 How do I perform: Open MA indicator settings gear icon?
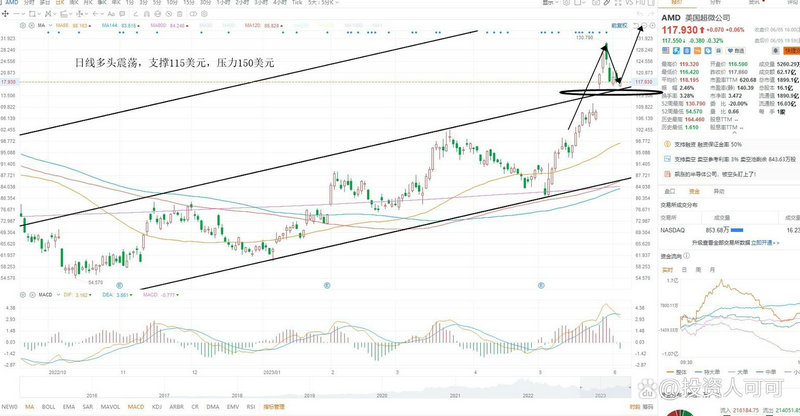pos(23,23)
